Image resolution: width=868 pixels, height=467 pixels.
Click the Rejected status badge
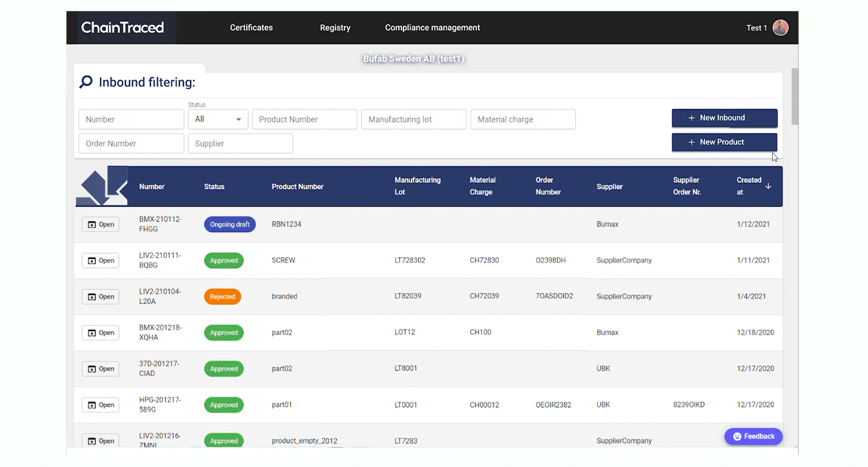tap(222, 297)
